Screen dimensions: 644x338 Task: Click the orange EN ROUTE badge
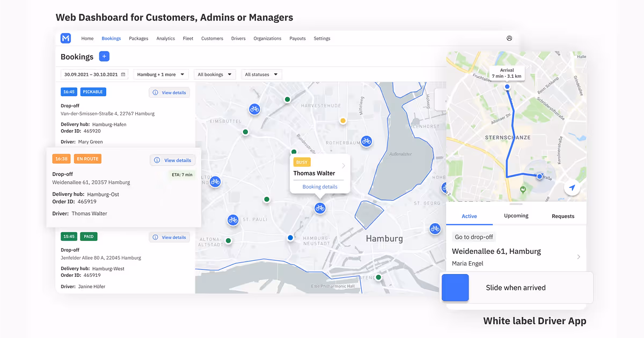pyautogui.click(x=87, y=159)
